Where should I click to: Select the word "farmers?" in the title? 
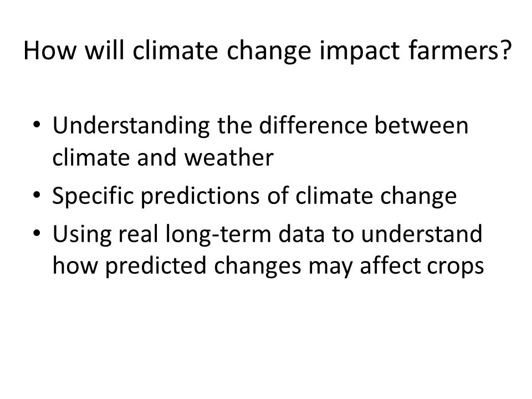[460, 50]
